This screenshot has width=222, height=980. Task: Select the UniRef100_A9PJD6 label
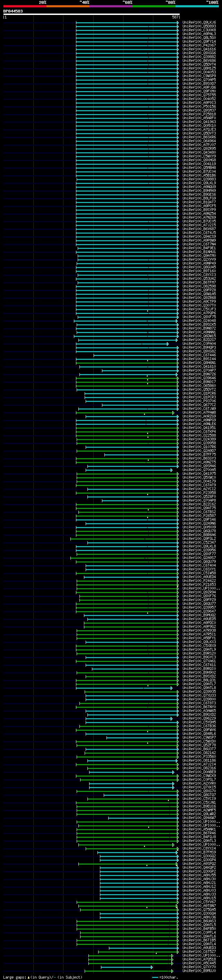(199, 88)
